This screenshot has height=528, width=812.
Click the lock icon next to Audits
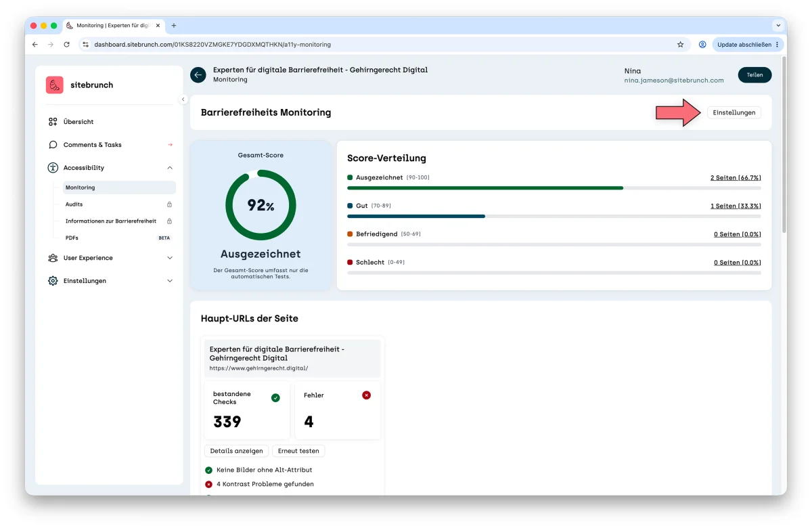point(169,204)
